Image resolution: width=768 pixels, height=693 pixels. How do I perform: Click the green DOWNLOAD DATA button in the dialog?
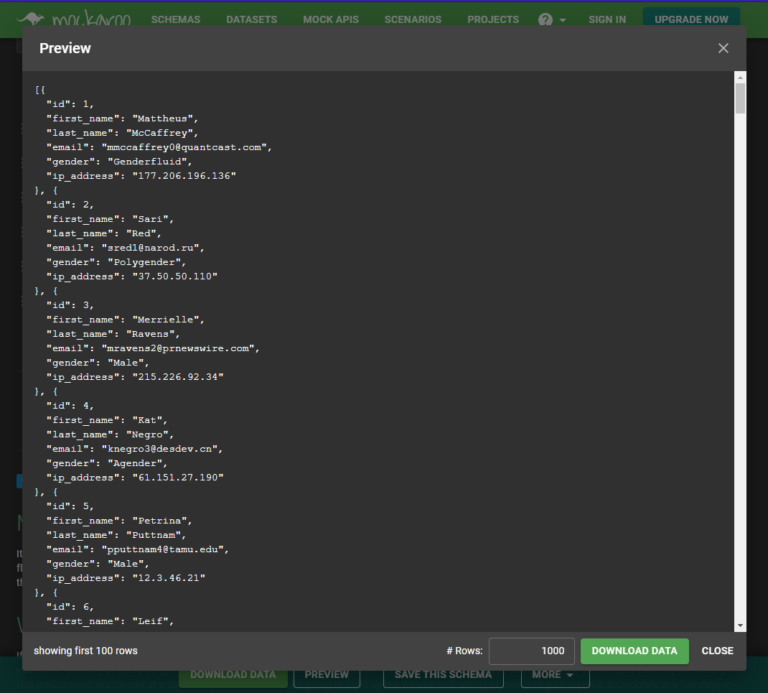coord(634,651)
